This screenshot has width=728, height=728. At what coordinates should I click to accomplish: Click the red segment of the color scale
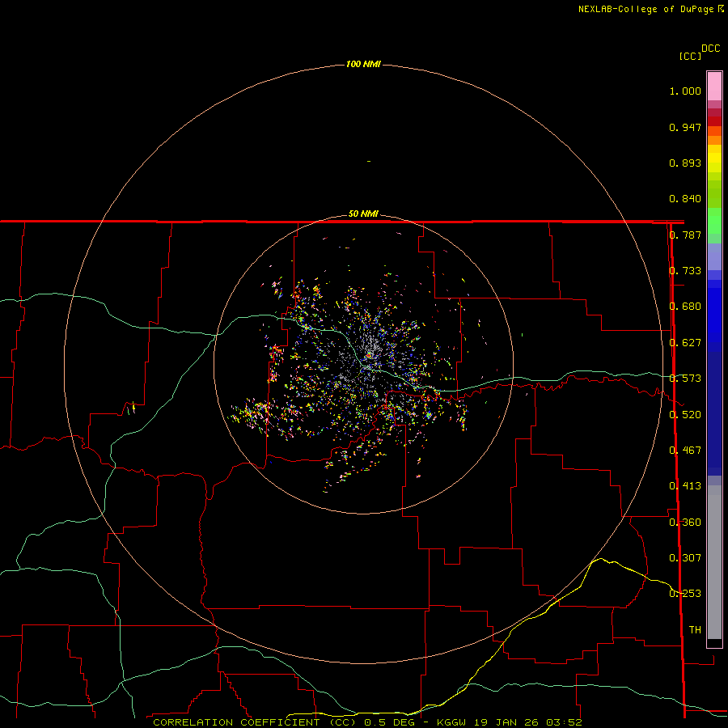(x=714, y=121)
